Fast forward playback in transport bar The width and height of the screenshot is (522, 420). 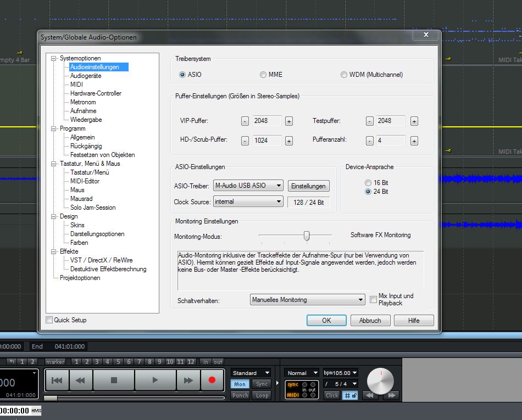[188, 380]
